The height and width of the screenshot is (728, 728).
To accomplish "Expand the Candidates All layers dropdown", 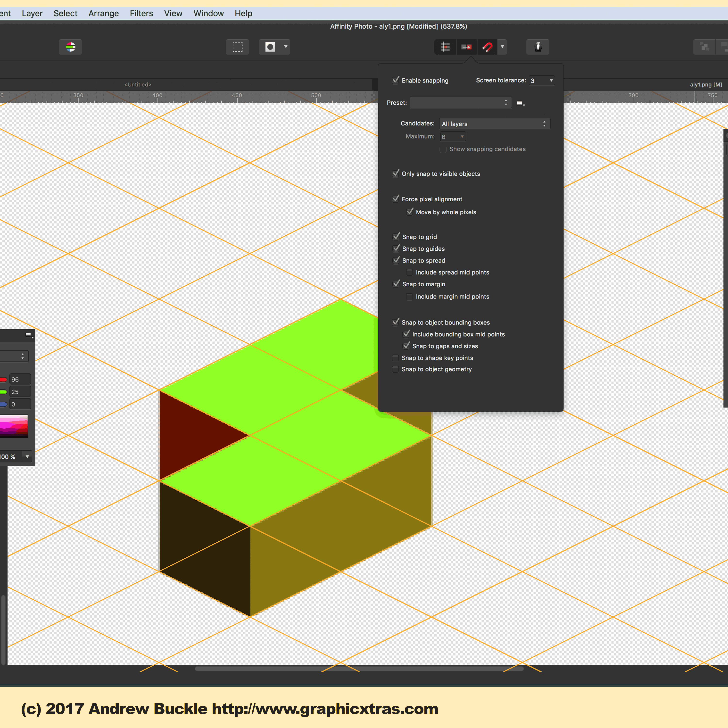I will point(494,124).
